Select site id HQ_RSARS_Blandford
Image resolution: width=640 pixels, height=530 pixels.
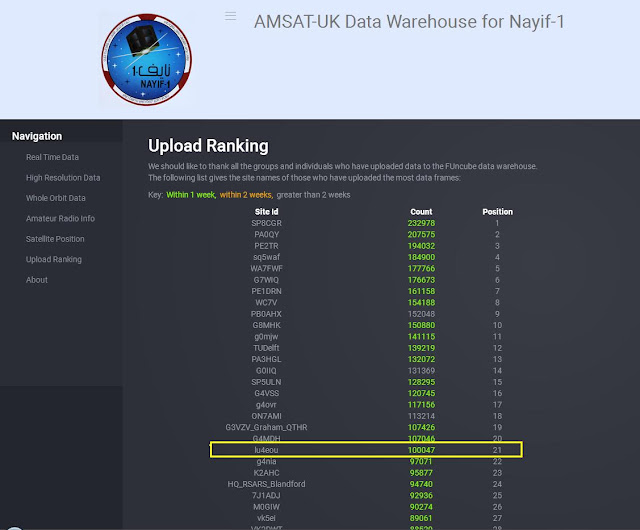click(267, 484)
